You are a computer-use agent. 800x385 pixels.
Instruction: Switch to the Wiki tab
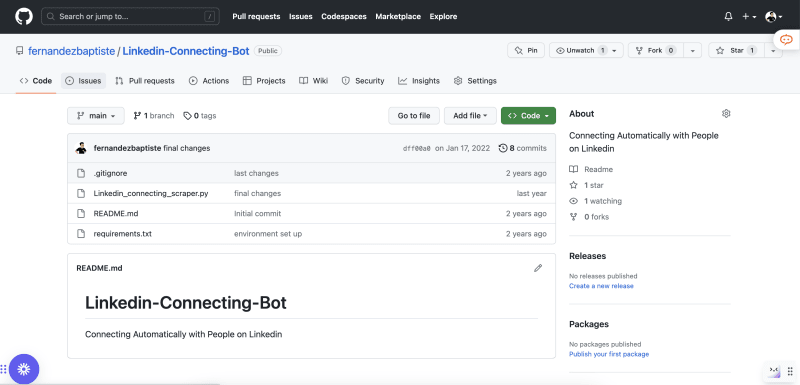pyautogui.click(x=314, y=81)
